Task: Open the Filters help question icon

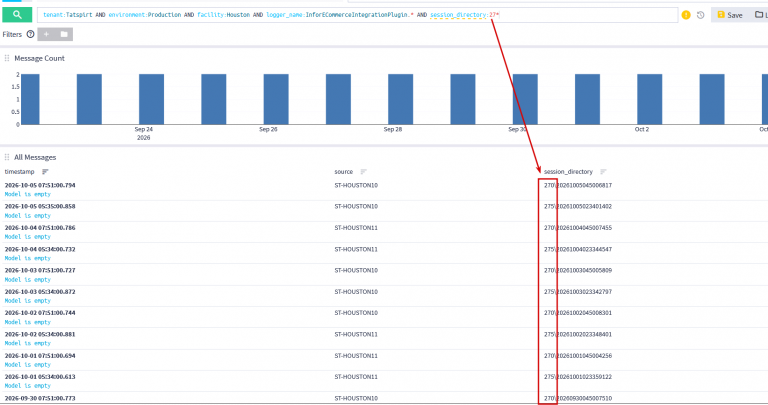Action: [30, 34]
